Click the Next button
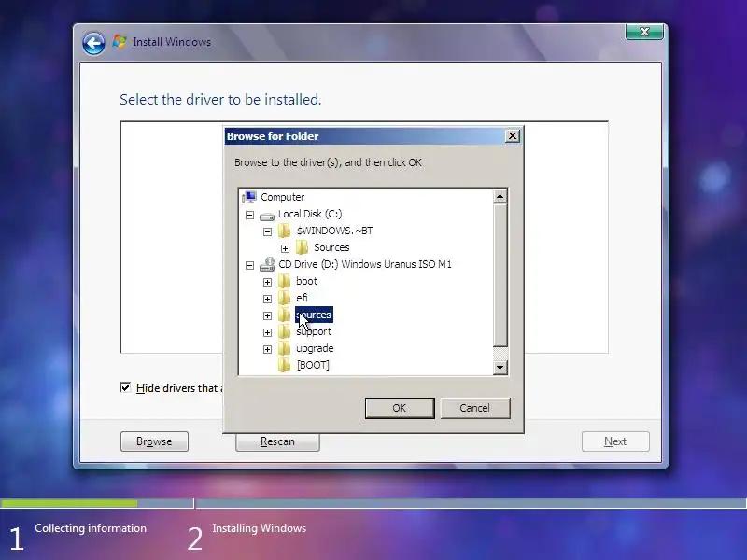The width and height of the screenshot is (747, 560). pos(615,441)
